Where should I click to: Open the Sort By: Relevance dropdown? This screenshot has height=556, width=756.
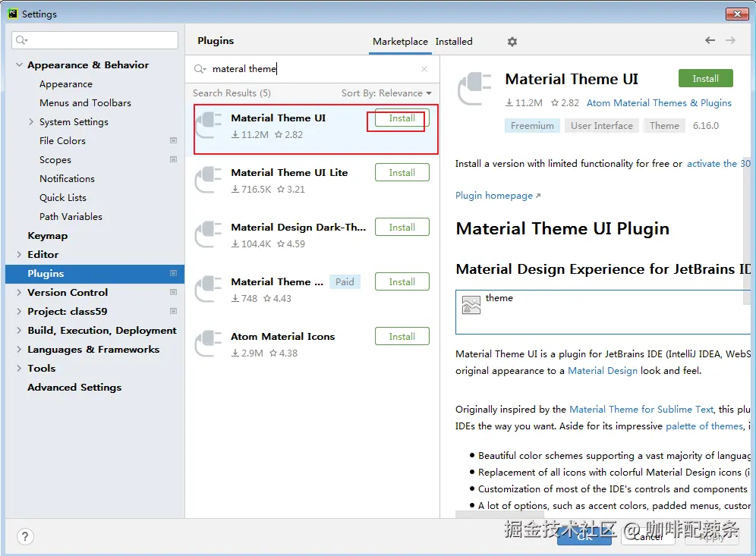click(386, 93)
